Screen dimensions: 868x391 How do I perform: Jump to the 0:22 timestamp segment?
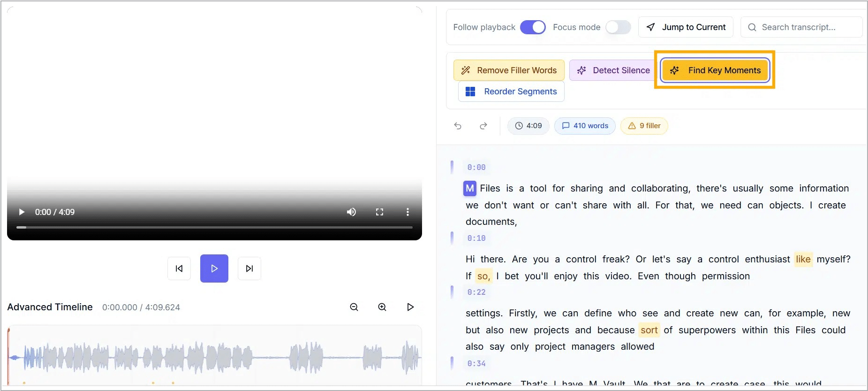pos(476,292)
